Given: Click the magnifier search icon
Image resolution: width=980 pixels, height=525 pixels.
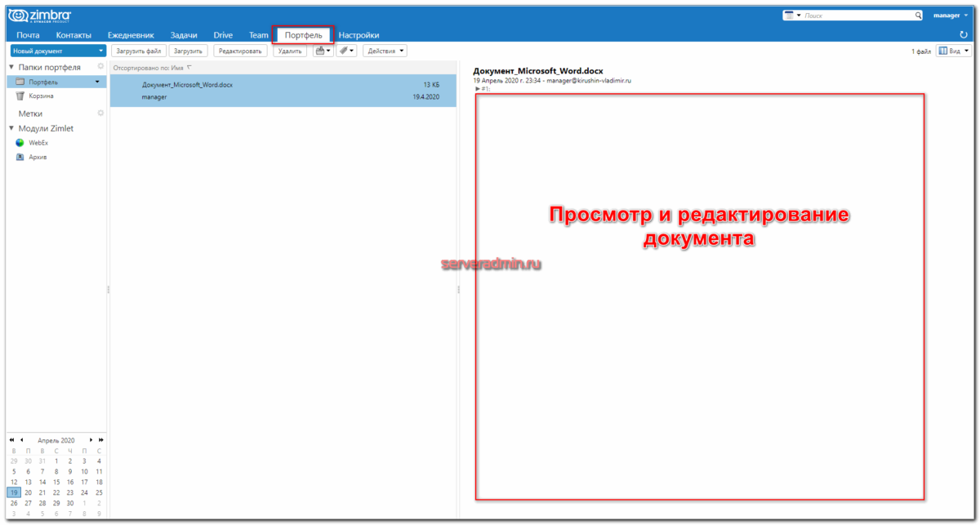Looking at the screenshot, I should coord(918,16).
